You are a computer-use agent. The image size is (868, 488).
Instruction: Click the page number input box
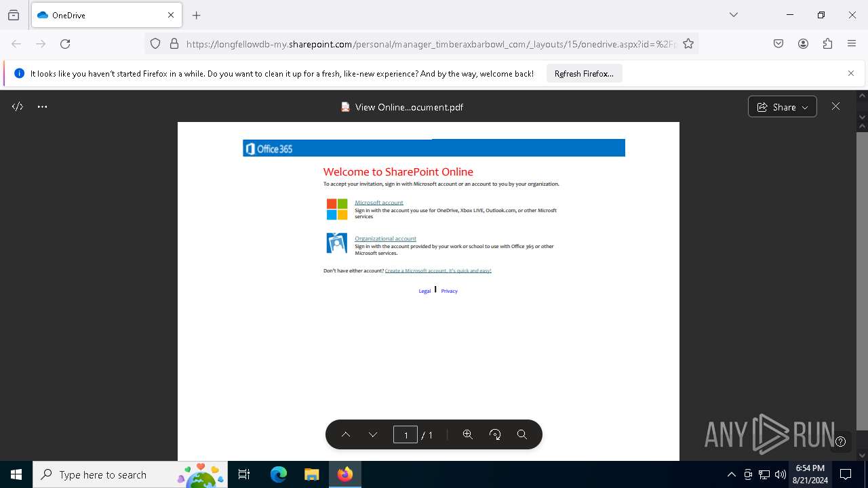coord(406,435)
